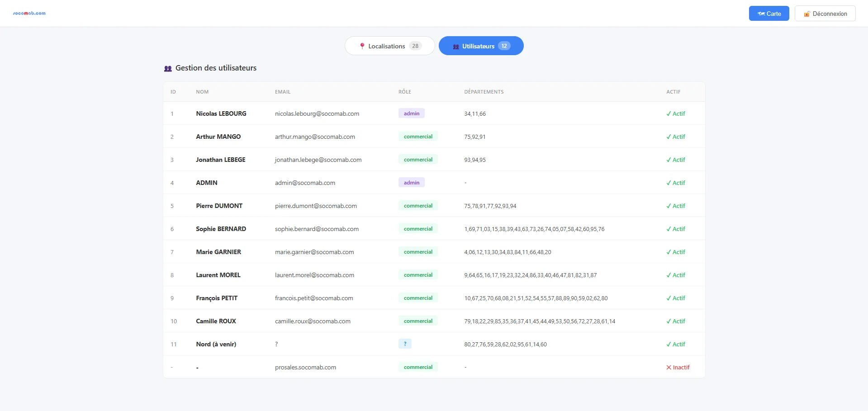
Task: Select the email prosales.socomab.com
Action: (306, 367)
